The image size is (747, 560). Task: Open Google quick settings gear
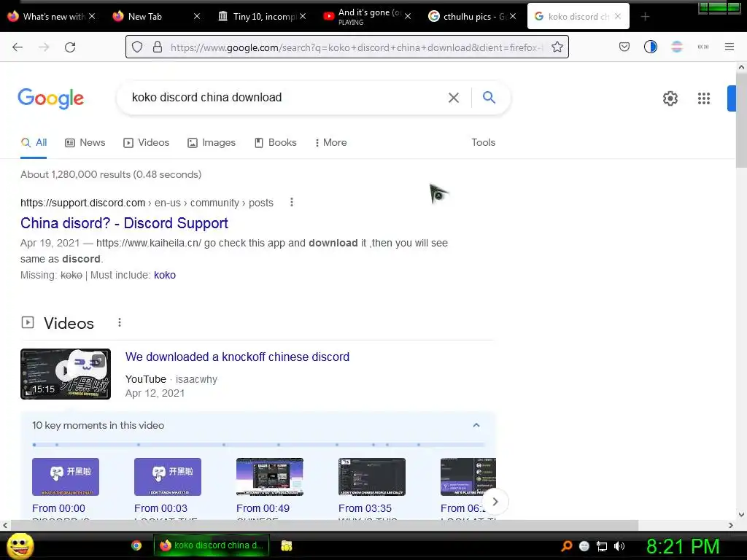click(x=670, y=98)
